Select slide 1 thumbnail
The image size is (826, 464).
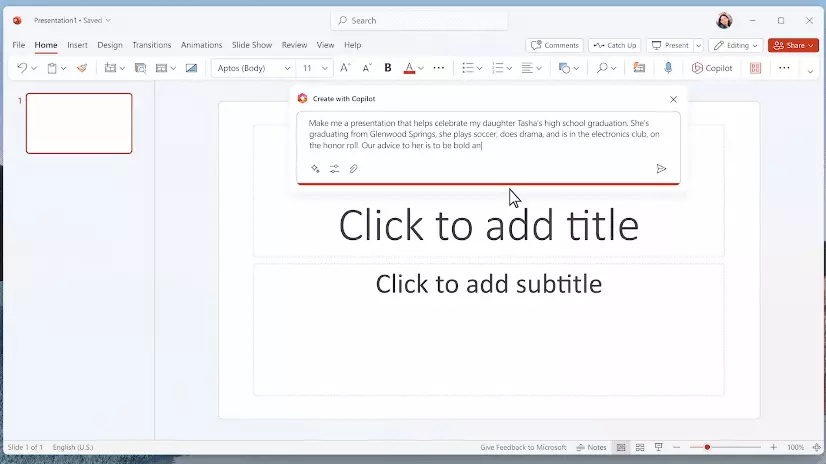pyautogui.click(x=79, y=123)
